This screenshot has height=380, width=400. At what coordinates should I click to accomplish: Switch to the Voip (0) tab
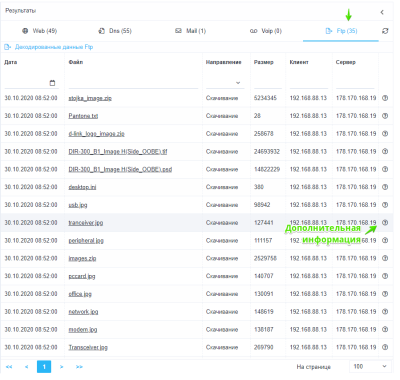click(266, 31)
